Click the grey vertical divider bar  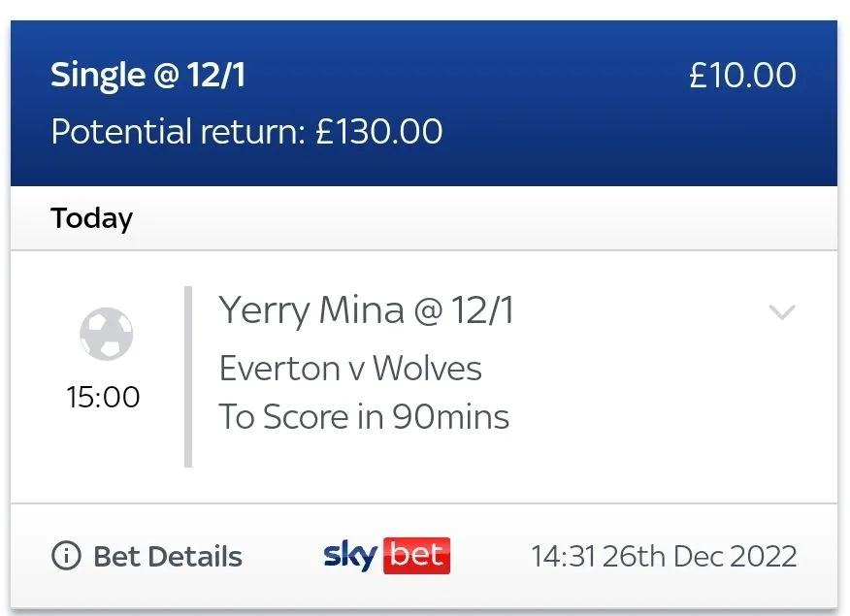[x=188, y=376]
